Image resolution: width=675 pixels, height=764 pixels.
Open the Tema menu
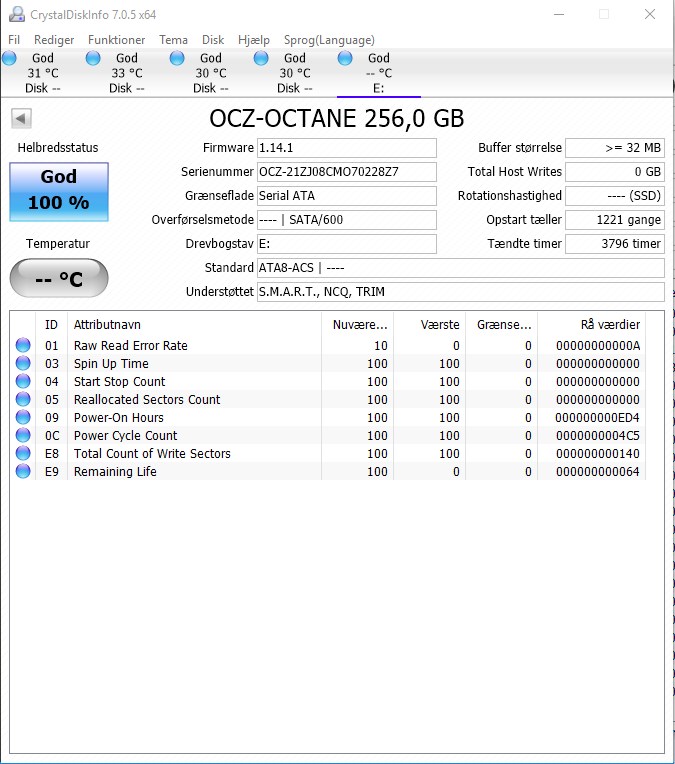[173, 40]
